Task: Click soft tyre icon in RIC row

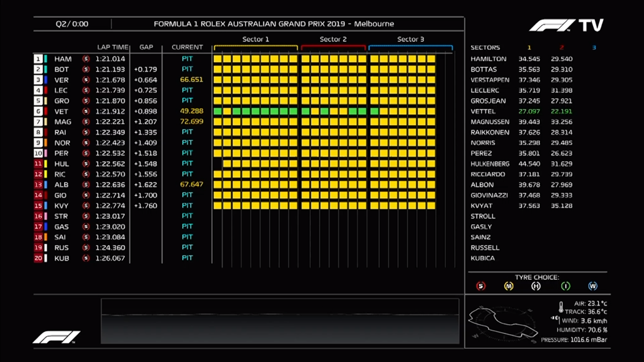Action: click(86, 174)
